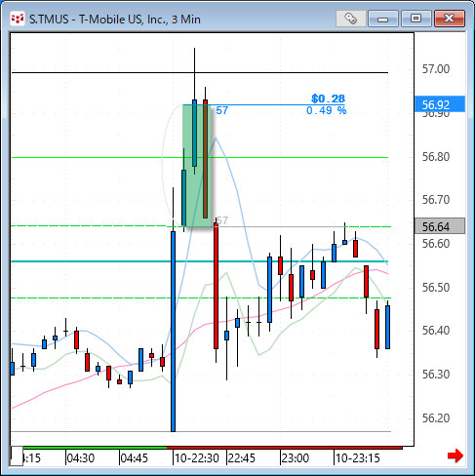Click the small white box at bottom-left corner

[x=17, y=456]
